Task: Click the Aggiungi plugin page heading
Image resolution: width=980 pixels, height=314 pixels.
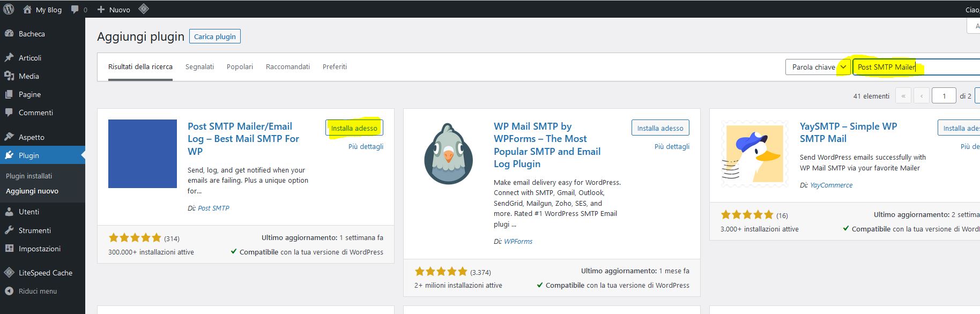Action: (x=140, y=36)
